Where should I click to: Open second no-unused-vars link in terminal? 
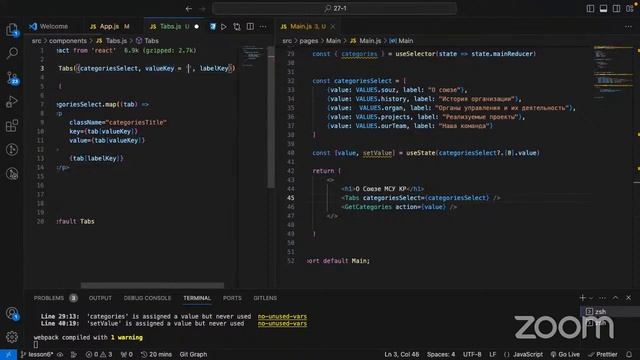282,323
